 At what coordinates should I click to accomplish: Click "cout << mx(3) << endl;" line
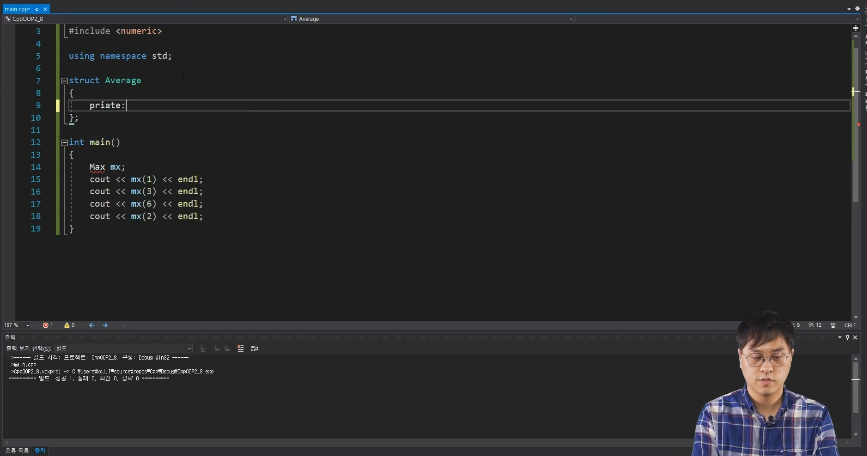[146, 191]
